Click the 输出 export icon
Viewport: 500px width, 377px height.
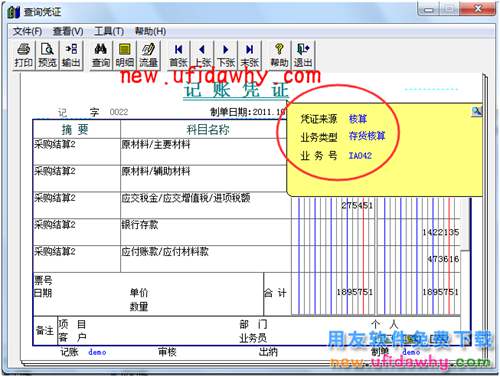pyautogui.click(x=71, y=55)
